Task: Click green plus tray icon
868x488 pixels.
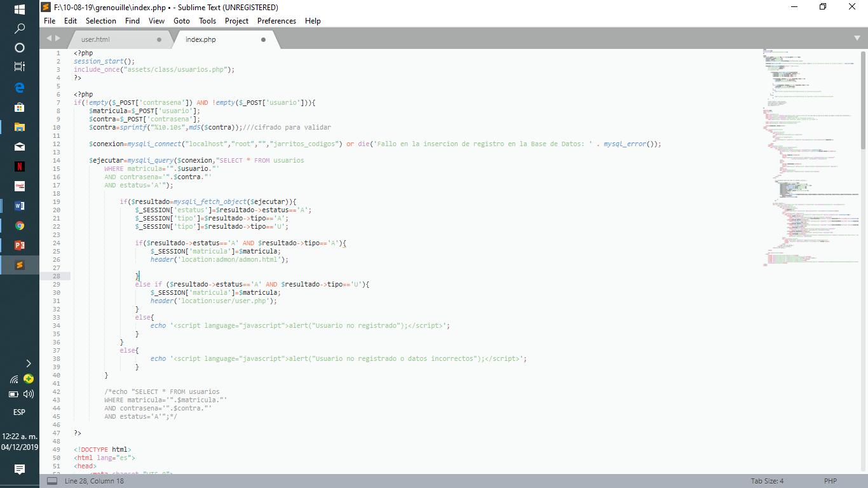Action: 28,379
